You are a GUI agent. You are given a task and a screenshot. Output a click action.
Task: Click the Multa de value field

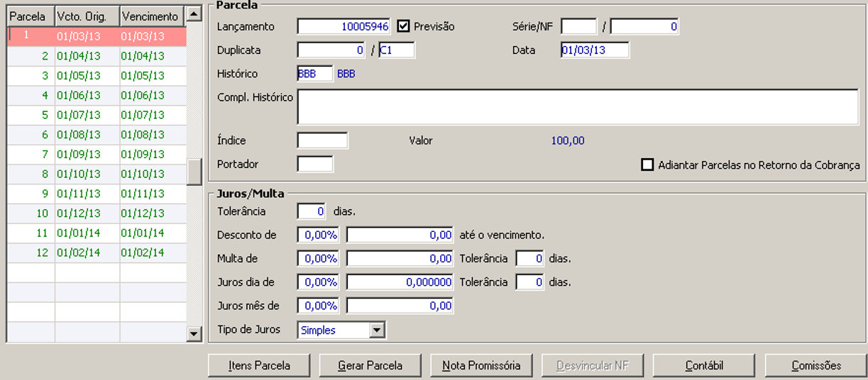click(400, 259)
